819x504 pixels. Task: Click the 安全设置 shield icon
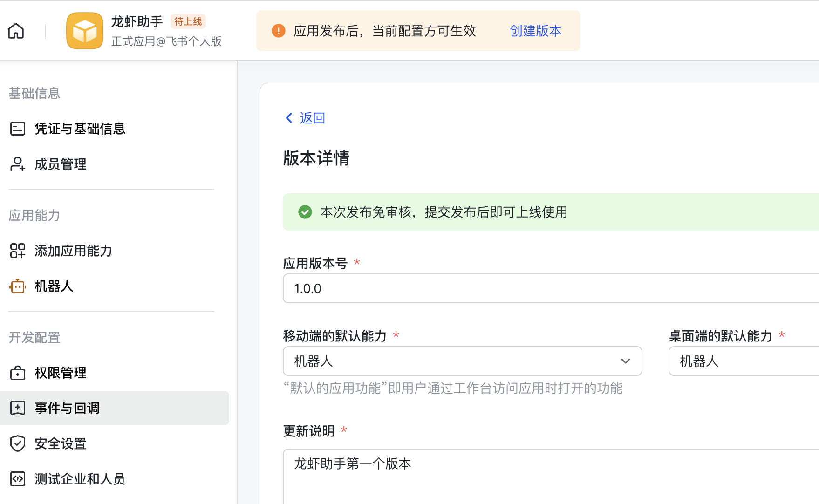pyautogui.click(x=17, y=443)
